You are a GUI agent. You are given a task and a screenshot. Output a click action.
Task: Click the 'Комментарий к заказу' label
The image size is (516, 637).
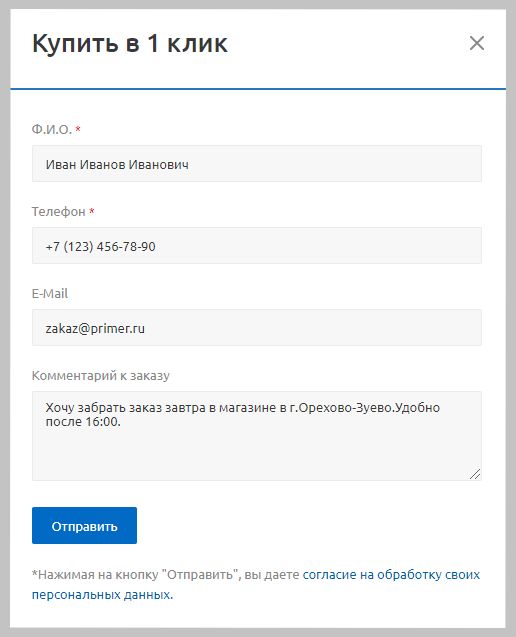point(101,375)
